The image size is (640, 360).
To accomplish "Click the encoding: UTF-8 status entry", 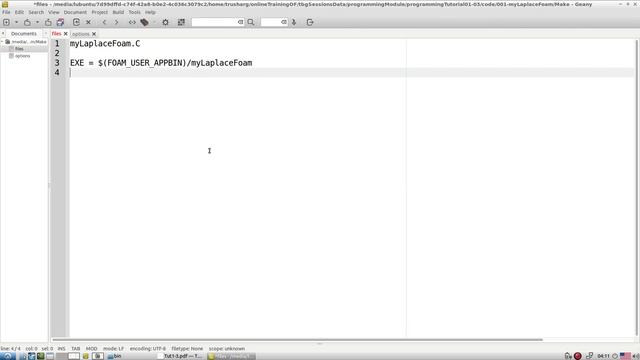I will 148,349.
